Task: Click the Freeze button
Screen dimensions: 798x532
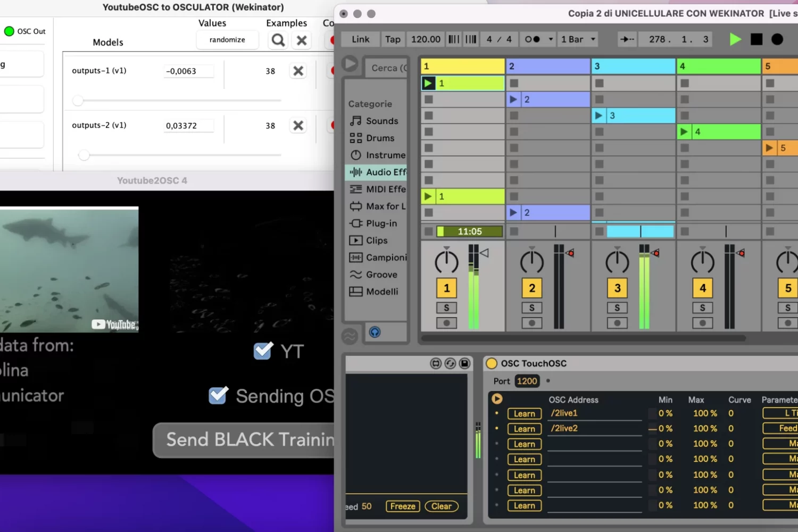Action: (x=403, y=506)
